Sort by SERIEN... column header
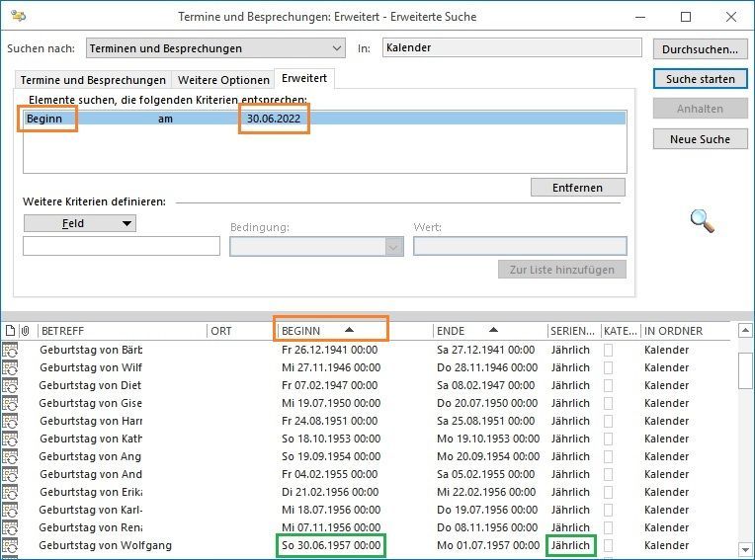This screenshot has width=755, height=560. 573,331
